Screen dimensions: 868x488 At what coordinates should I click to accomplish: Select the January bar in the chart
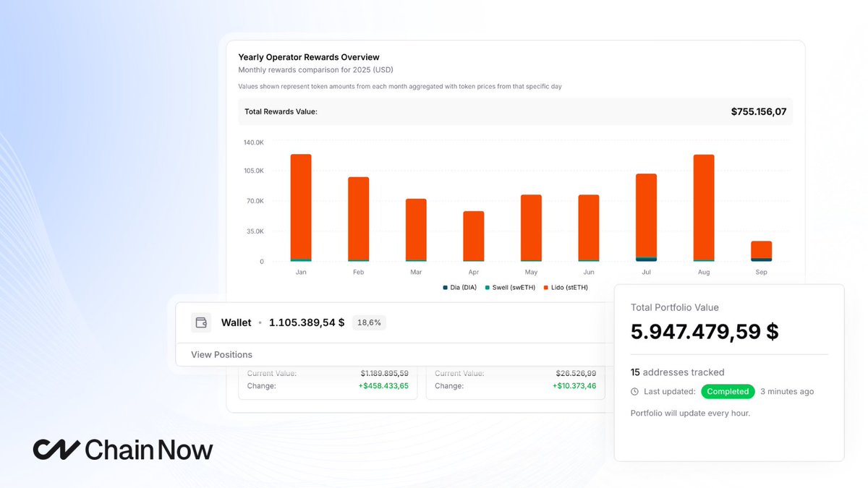(301, 207)
